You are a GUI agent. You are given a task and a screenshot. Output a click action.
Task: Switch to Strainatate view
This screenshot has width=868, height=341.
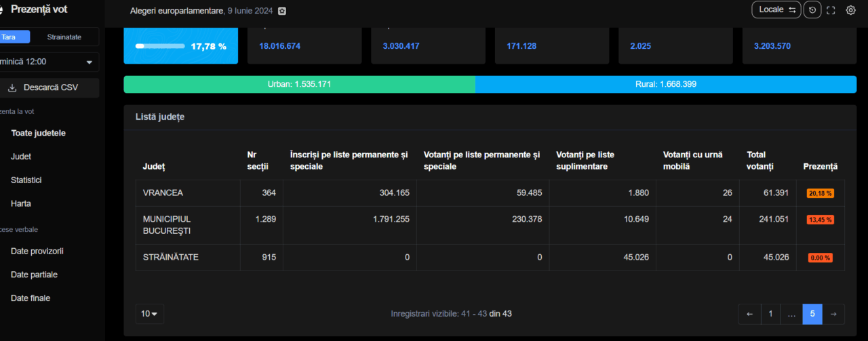64,37
